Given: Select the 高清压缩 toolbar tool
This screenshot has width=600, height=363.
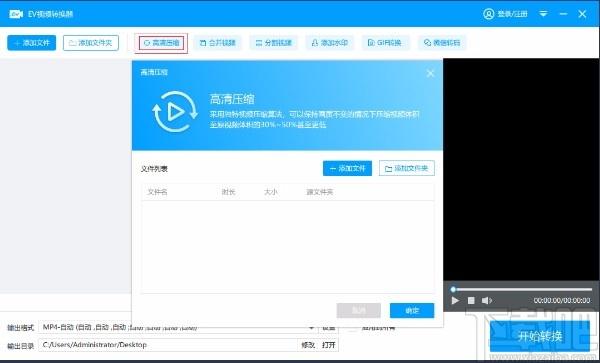Looking at the screenshot, I should pos(161,43).
